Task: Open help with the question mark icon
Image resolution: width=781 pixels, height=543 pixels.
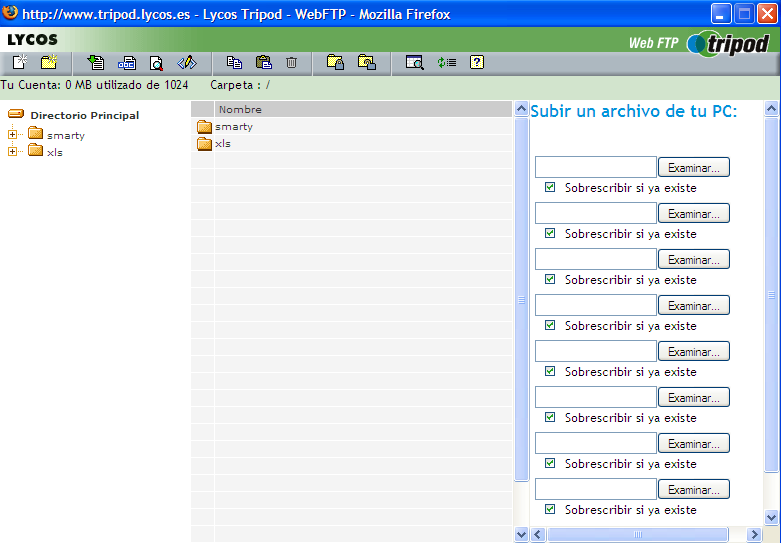Action: (x=477, y=62)
